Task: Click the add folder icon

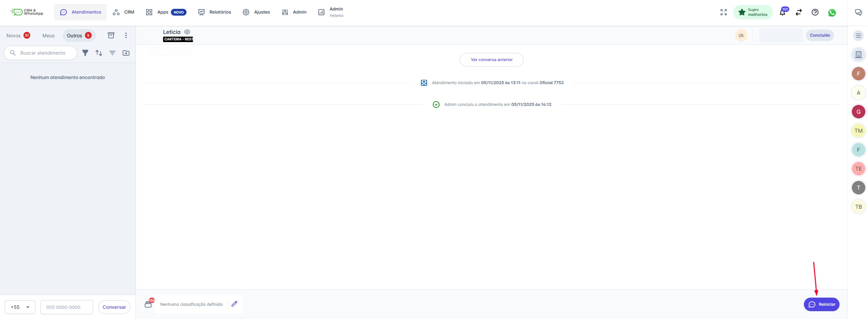Action: tap(126, 53)
